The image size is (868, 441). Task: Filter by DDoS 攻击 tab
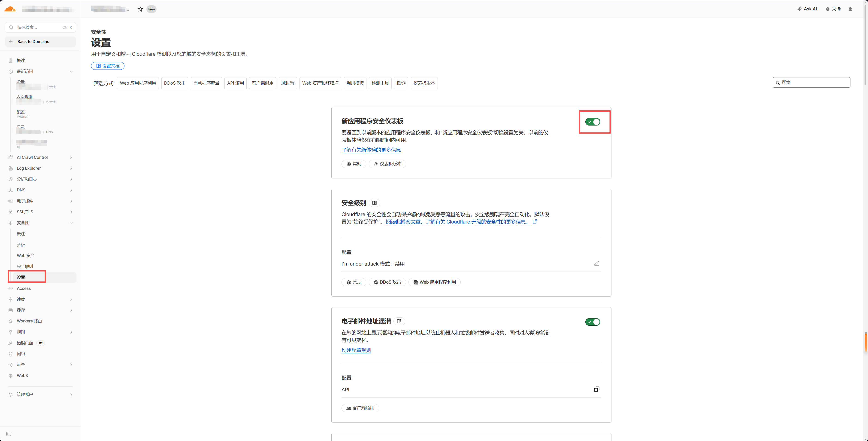(175, 83)
